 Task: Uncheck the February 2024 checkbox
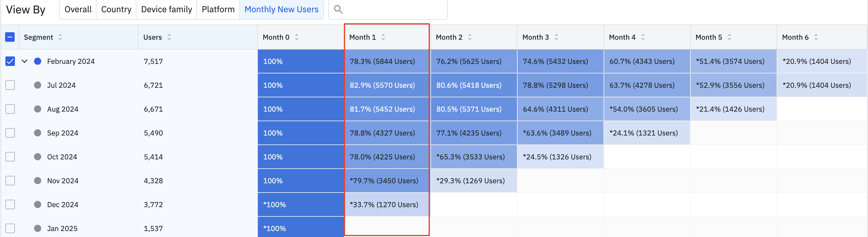click(10, 61)
